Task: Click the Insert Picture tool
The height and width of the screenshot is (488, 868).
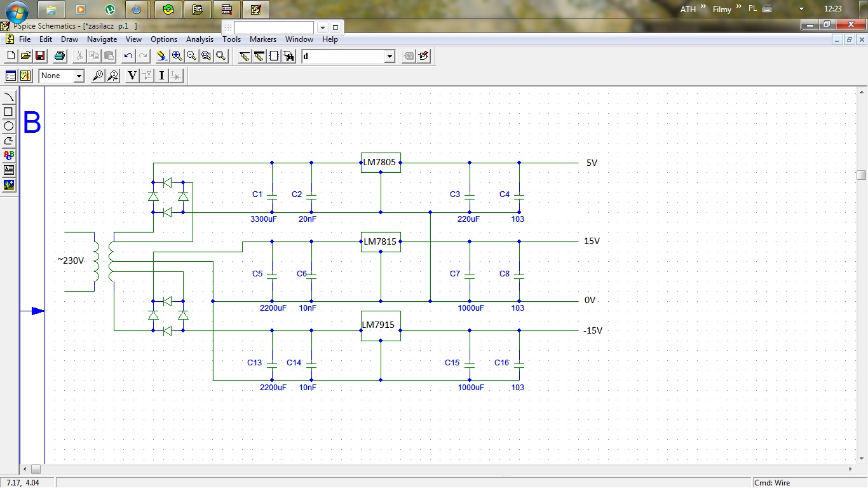Action: pos(9,185)
